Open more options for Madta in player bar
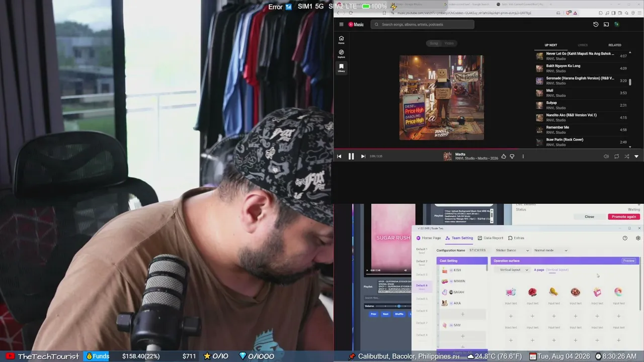 tap(523, 156)
